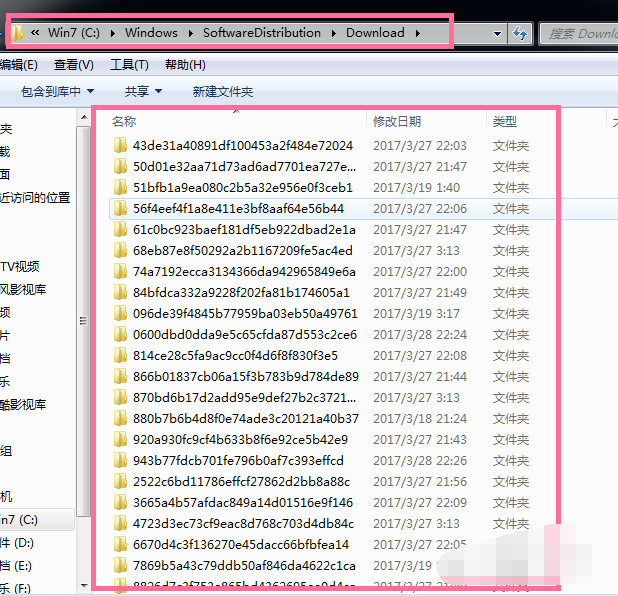Select the TV视频 library in navigation pane
The width and height of the screenshot is (618, 596).
20,266
